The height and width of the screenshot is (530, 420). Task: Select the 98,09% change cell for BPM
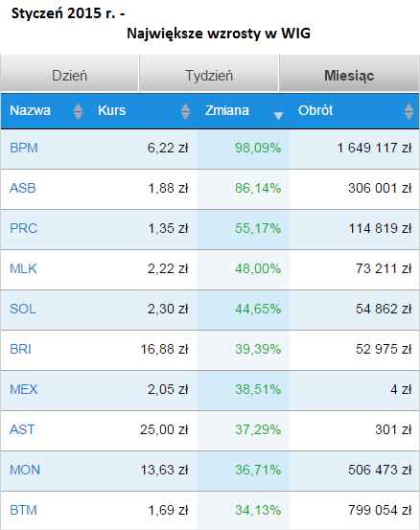coord(243,149)
